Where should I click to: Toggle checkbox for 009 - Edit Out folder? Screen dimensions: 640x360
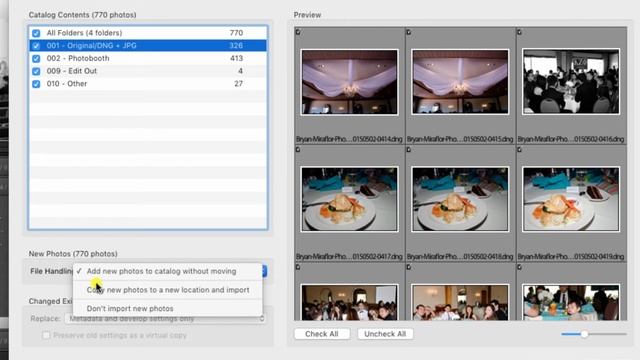pyautogui.click(x=36, y=71)
